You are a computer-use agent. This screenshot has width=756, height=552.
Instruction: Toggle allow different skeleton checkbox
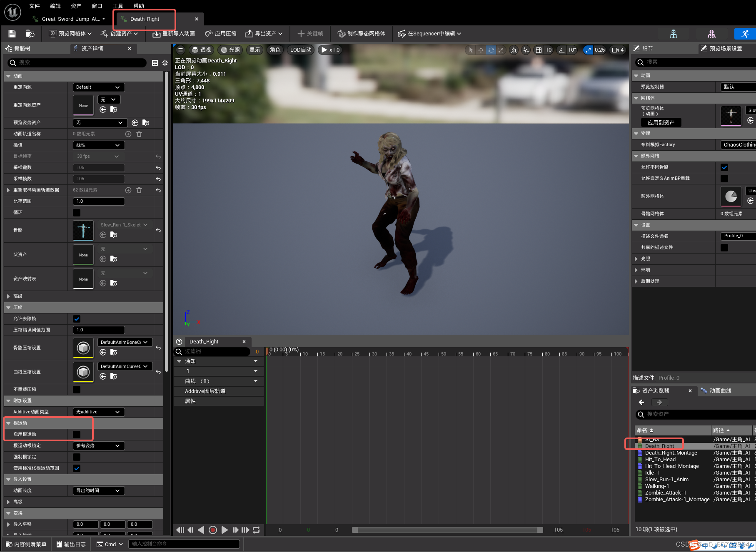click(724, 167)
